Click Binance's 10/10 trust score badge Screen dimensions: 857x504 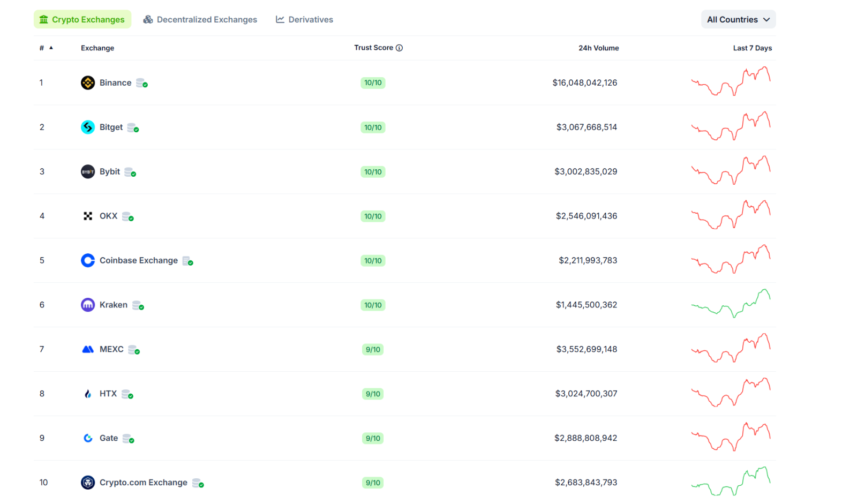pyautogui.click(x=373, y=82)
